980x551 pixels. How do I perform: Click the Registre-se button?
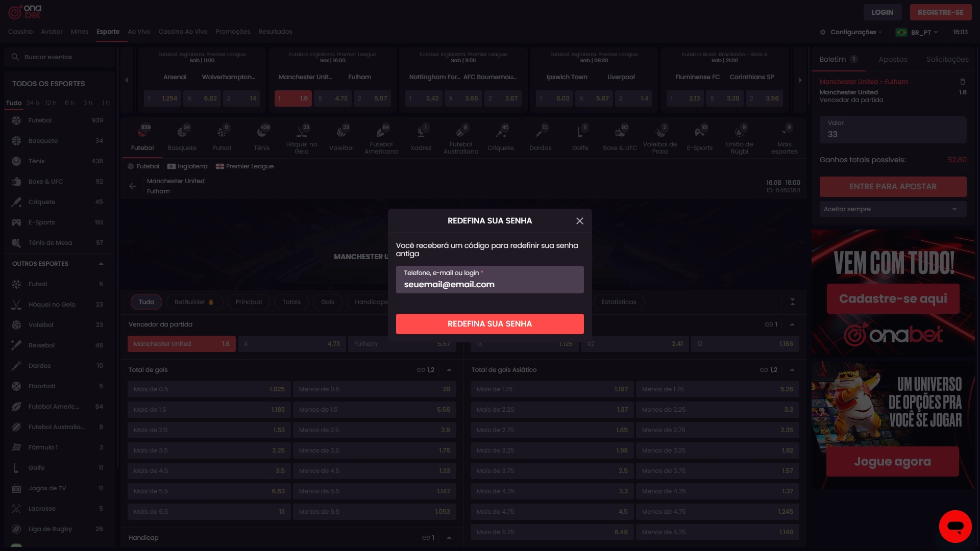940,12
